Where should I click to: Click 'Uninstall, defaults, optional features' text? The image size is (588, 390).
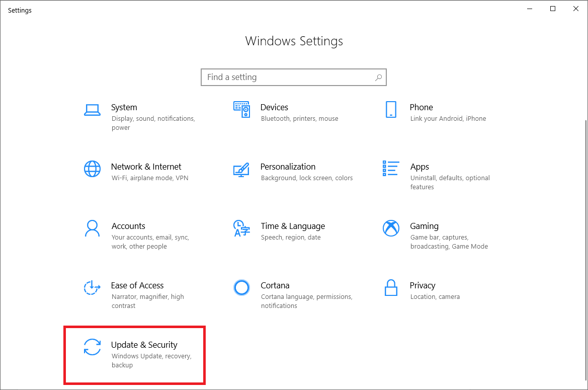450,182
